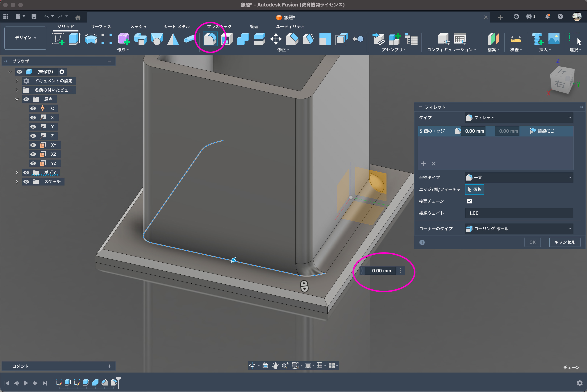Expand the ボディ folder

(x=17, y=173)
